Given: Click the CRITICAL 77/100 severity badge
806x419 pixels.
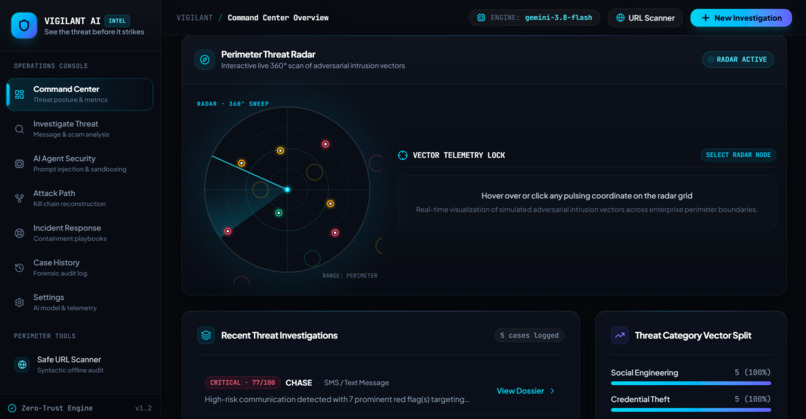Looking at the screenshot, I should [x=242, y=382].
